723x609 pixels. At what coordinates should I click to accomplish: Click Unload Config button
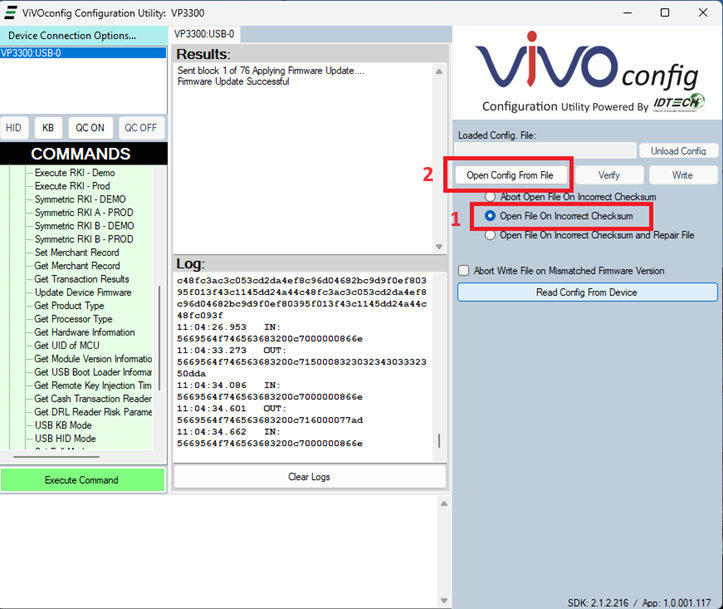pyautogui.click(x=678, y=151)
